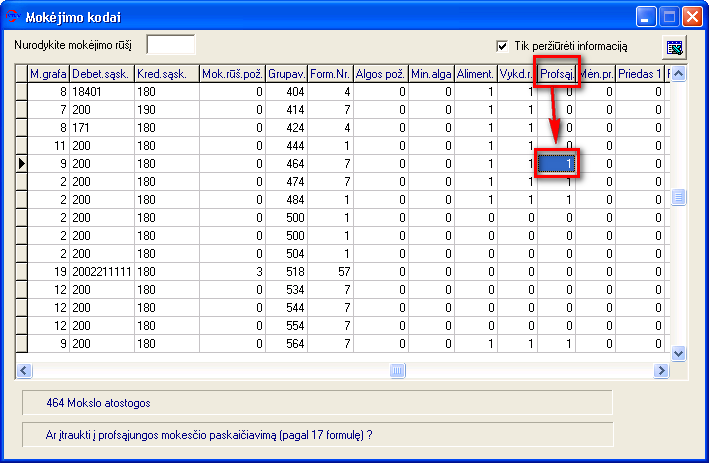Click the grid export icon beside checkbox
709x463 pixels.
point(674,47)
